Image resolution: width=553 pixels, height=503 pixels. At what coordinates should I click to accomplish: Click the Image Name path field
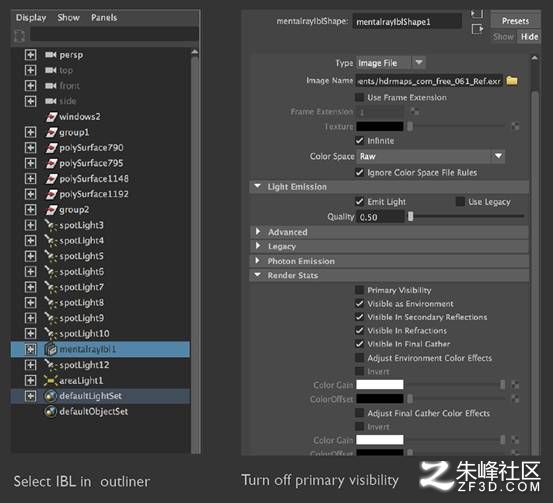[x=429, y=81]
